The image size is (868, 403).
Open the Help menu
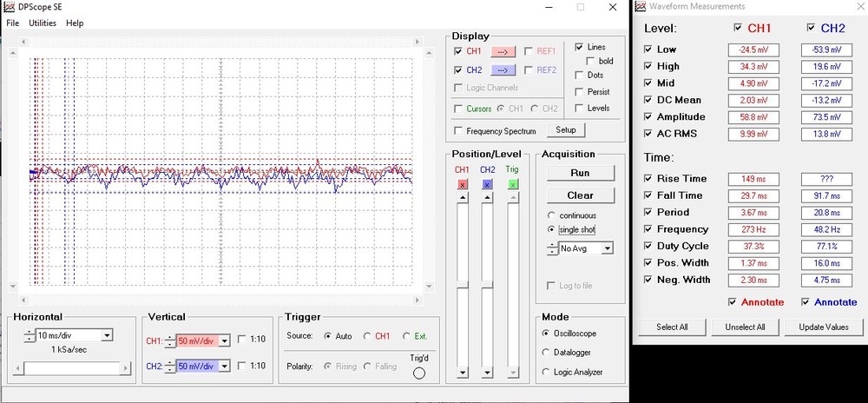tap(75, 23)
